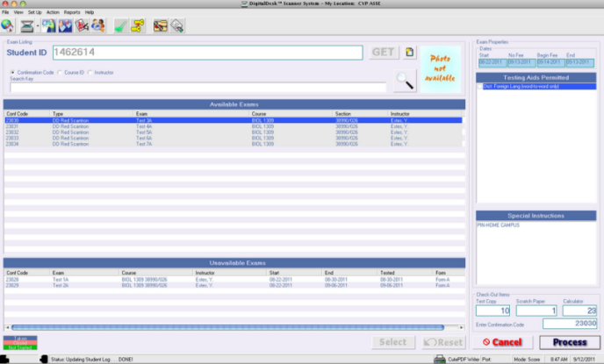Click the globe icon in the toolbar

(x=7, y=25)
